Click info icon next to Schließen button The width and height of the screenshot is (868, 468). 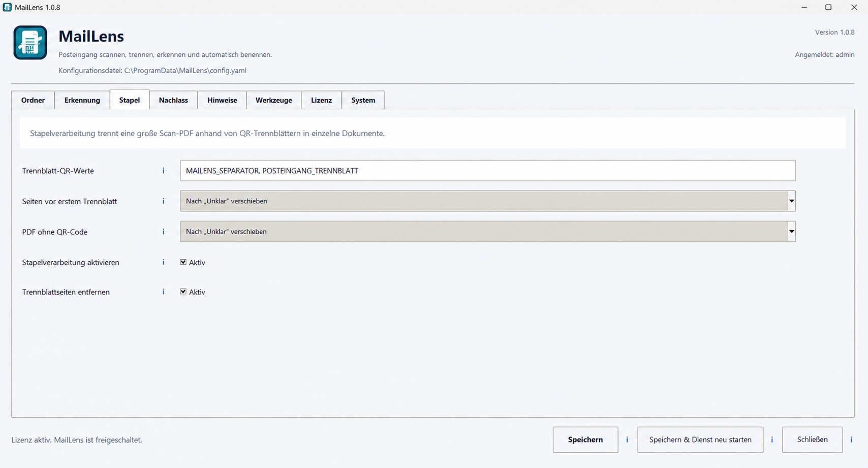(851, 440)
